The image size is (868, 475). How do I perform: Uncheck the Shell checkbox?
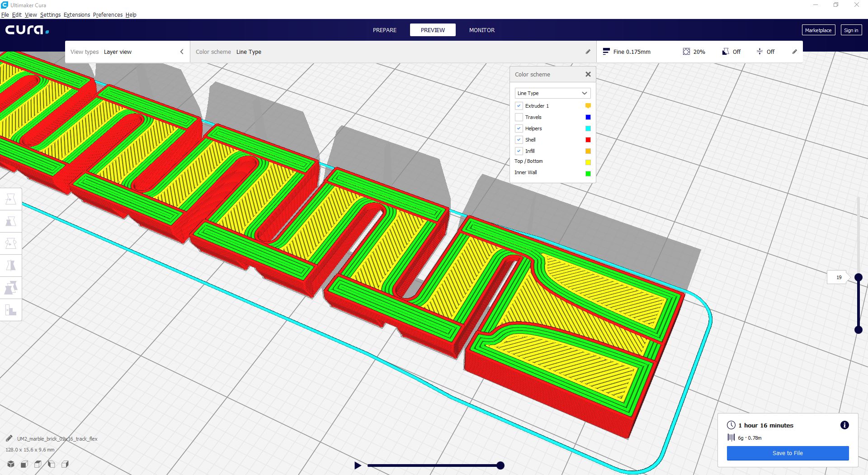pyautogui.click(x=519, y=139)
